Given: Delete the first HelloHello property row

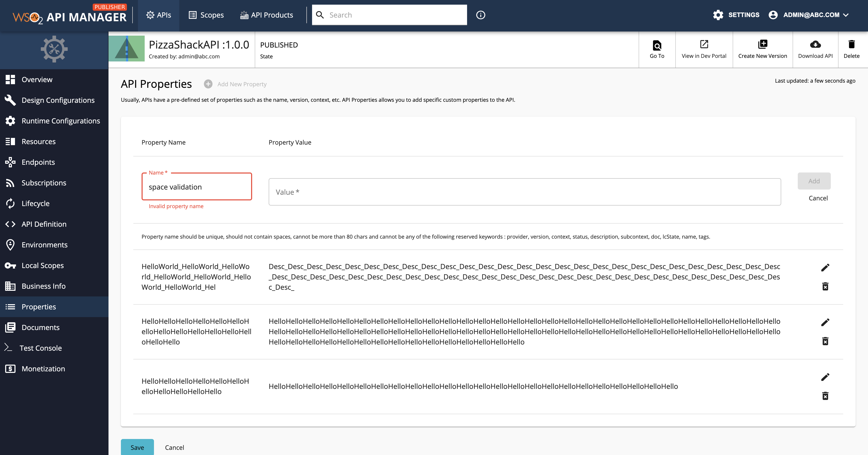Looking at the screenshot, I should click(826, 341).
